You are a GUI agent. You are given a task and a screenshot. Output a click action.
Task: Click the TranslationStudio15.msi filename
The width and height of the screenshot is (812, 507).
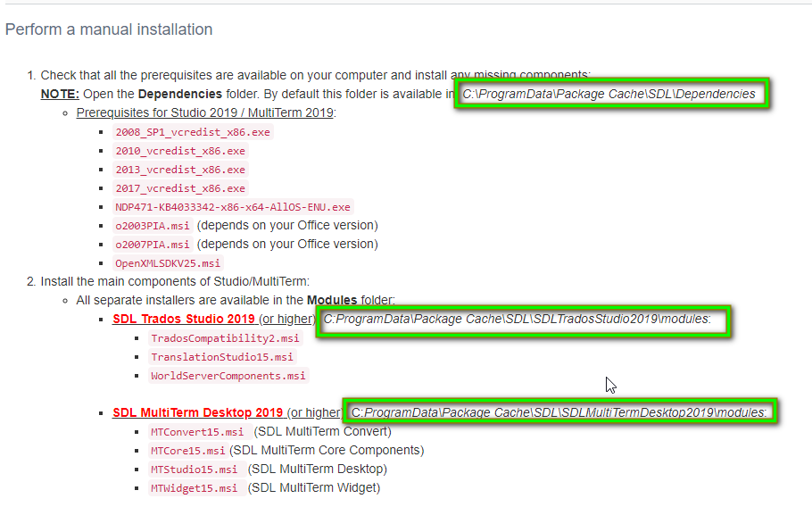222,357
